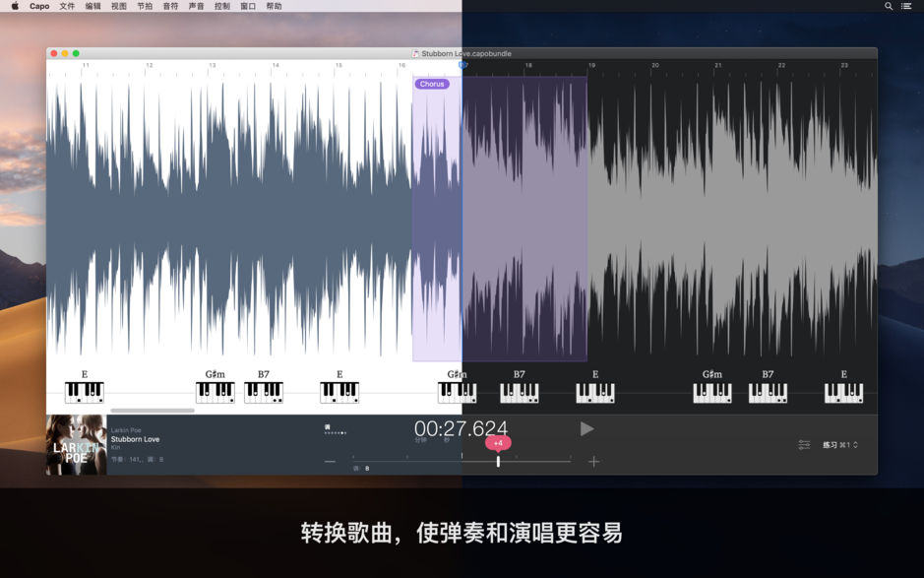Select the first E chord piano diagram
The height and width of the screenshot is (578, 924).
[x=84, y=391]
